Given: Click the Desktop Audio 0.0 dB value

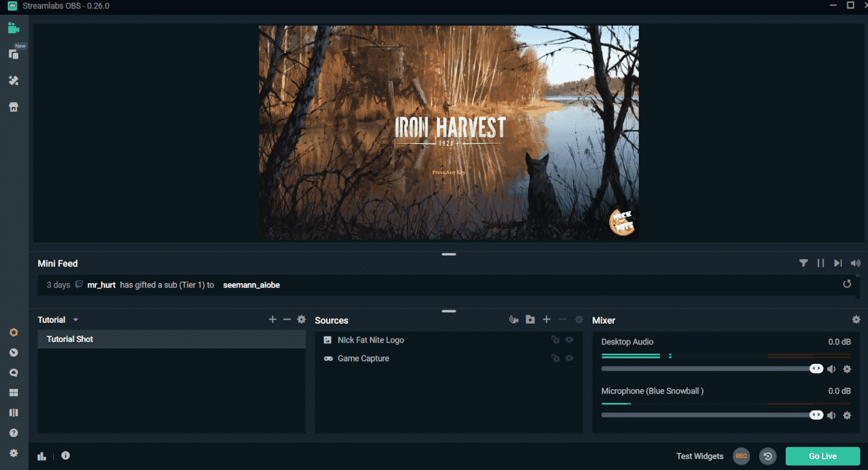Looking at the screenshot, I should [839, 342].
